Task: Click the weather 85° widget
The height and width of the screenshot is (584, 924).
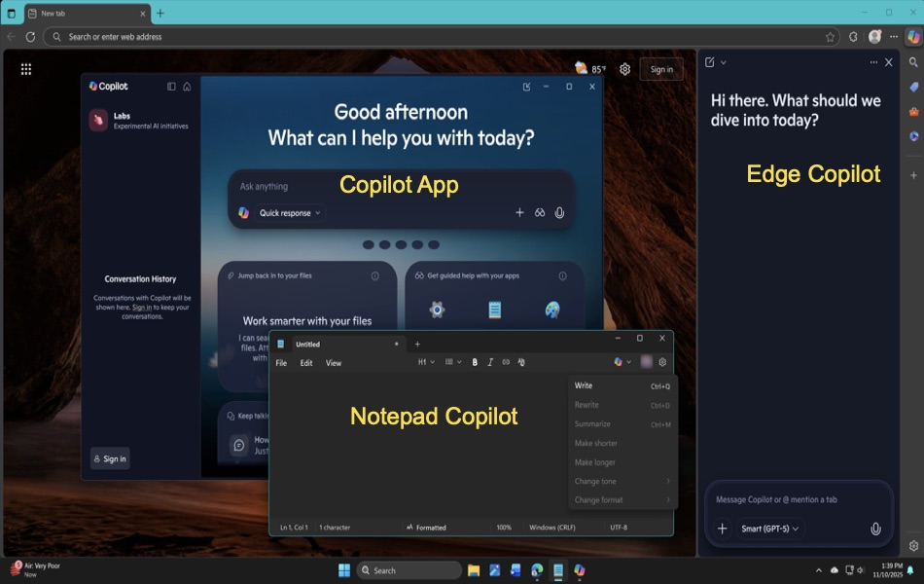Action: click(x=590, y=68)
